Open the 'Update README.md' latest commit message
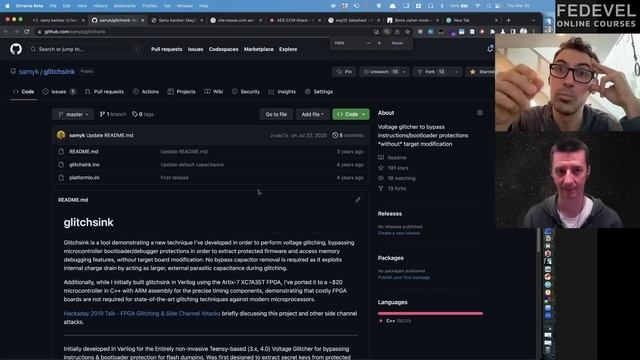Image resolution: width=640 pixels, height=360 pixels. (x=110, y=135)
